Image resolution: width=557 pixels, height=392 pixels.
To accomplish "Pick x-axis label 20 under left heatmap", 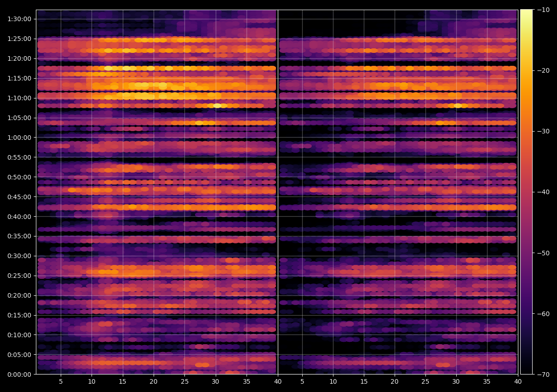I will coord(154,381).
